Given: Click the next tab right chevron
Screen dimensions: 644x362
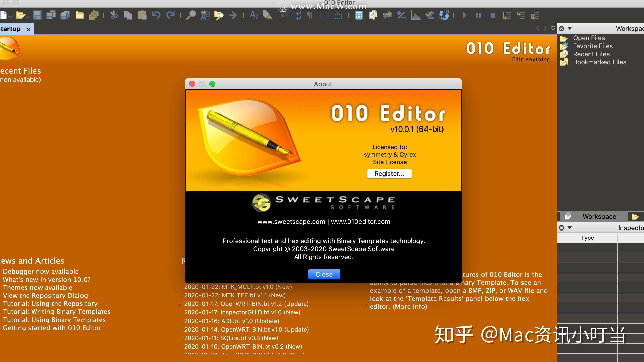Looking at the screenshot, I should tap(545, 28).
